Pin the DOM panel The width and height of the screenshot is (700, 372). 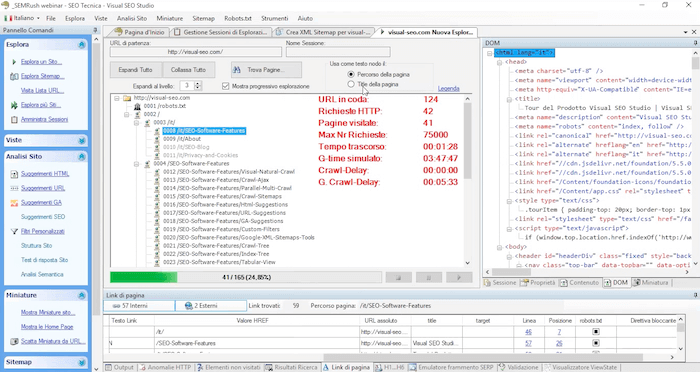696,43
